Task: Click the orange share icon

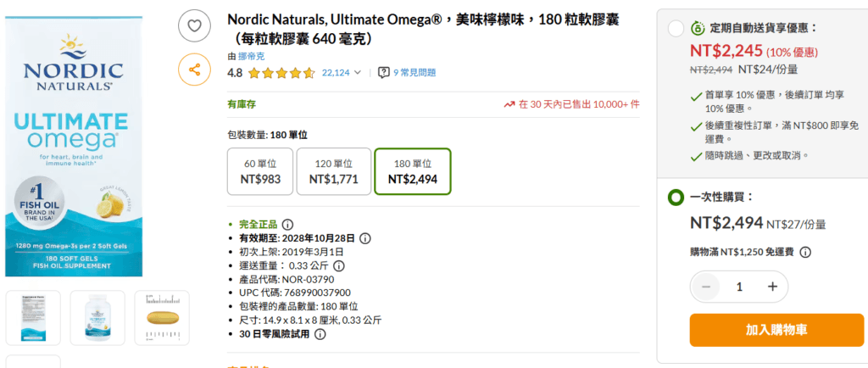Action: click(194, 70)
